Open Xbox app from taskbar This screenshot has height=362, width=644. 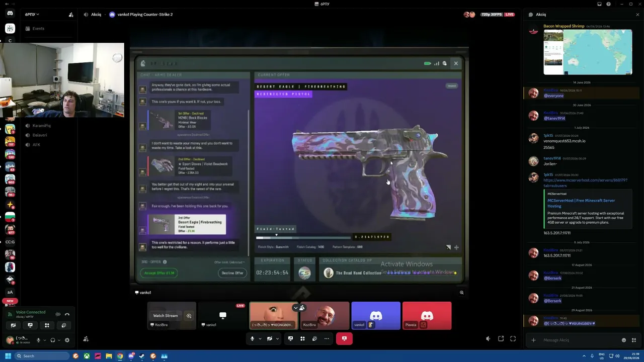click(87, 356)
